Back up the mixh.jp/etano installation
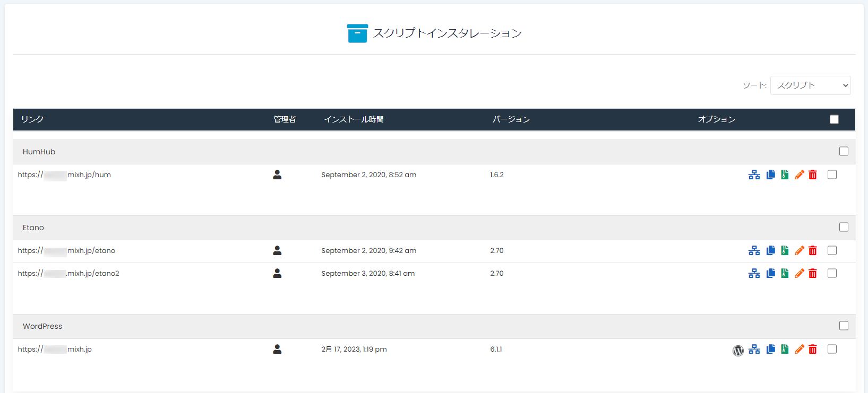Viewport: 868px width, 393px height. point(785,250)
